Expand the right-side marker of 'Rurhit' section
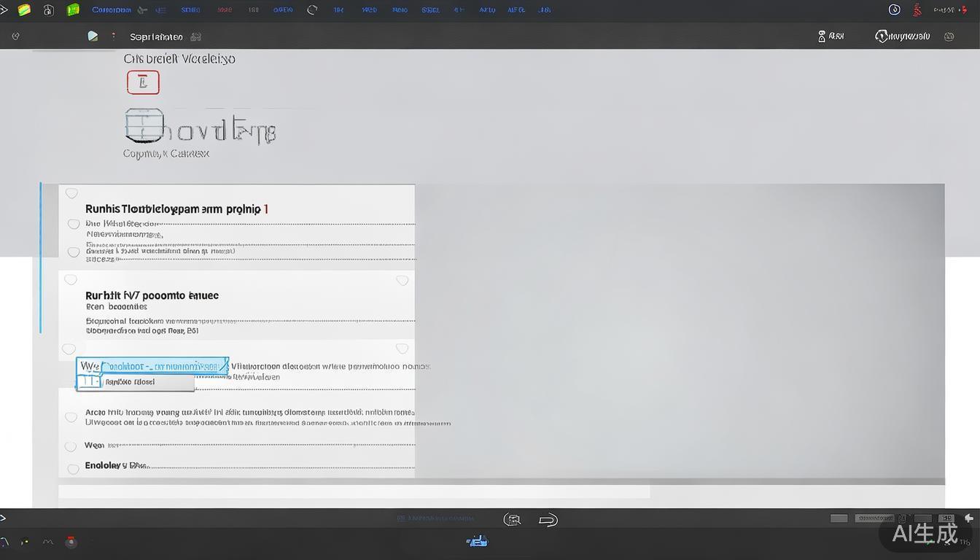Image resolution: width=980 pixels, height=560 pixels. pyautogui.click(x=402, y=280)
